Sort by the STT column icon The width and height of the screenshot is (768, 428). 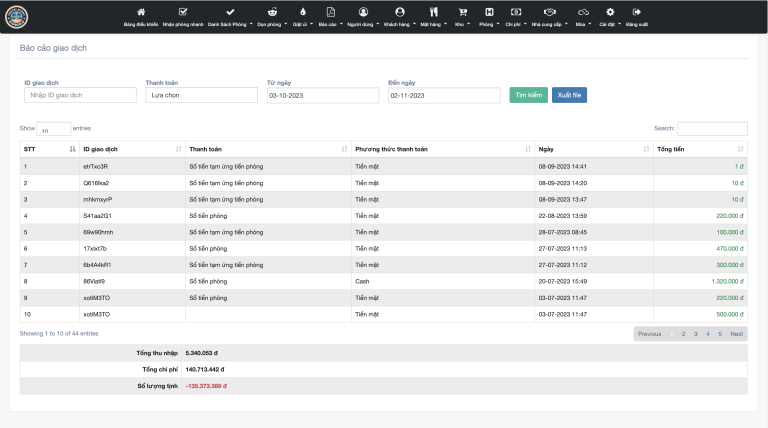coord(72,149)
